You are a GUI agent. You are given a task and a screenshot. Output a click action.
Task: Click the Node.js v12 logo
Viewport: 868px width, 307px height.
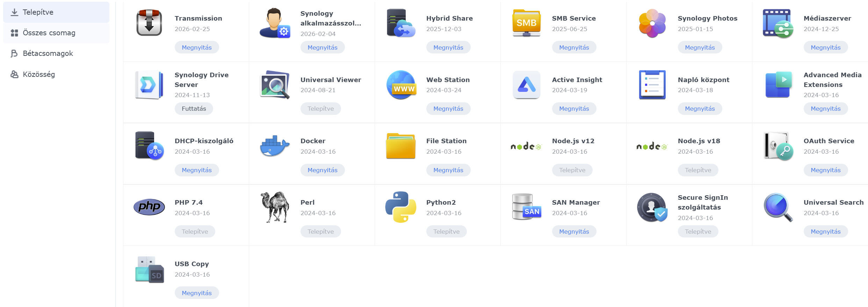pyautogui.click(x=526, y=147)
